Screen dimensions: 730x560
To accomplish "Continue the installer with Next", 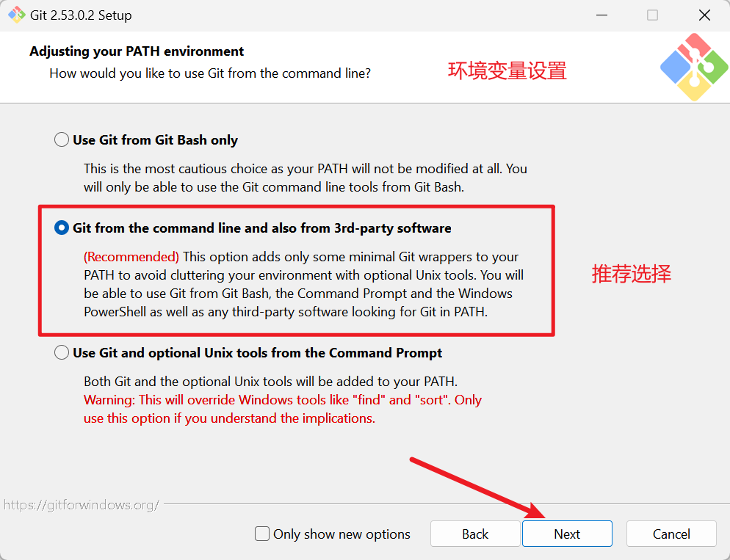I will click(567, 534).
